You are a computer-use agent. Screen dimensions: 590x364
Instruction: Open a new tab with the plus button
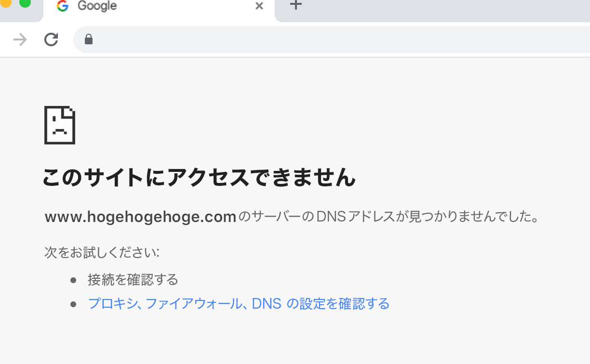pos(296,5)
